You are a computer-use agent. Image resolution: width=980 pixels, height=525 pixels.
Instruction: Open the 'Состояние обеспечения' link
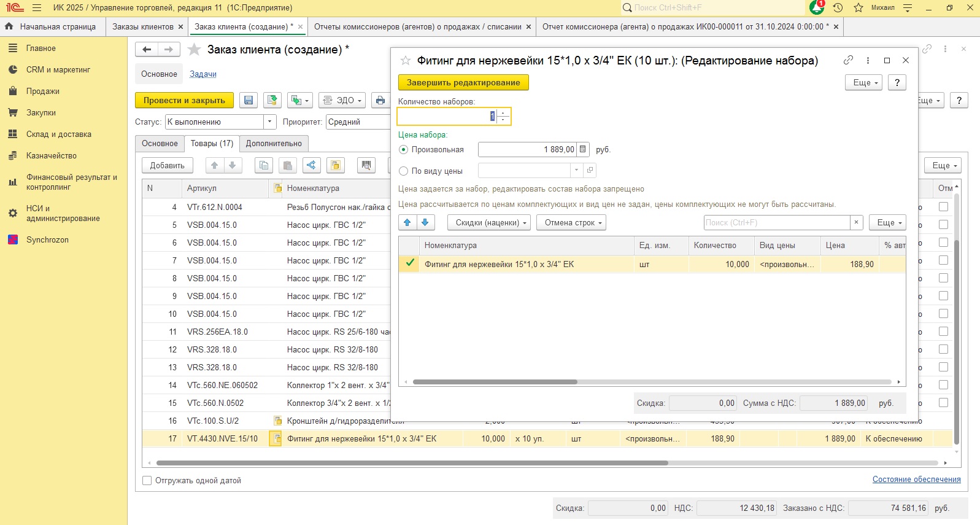[916, 479]
